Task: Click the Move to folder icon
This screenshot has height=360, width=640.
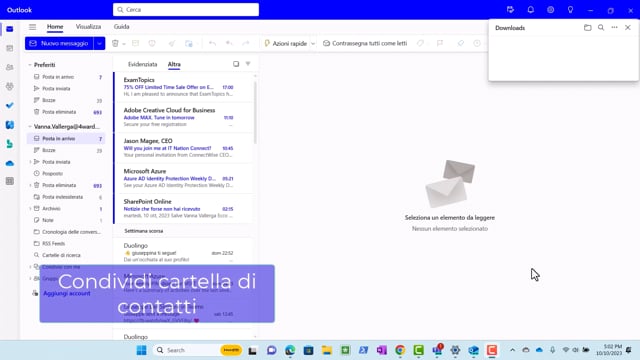Action: point(188,43)
